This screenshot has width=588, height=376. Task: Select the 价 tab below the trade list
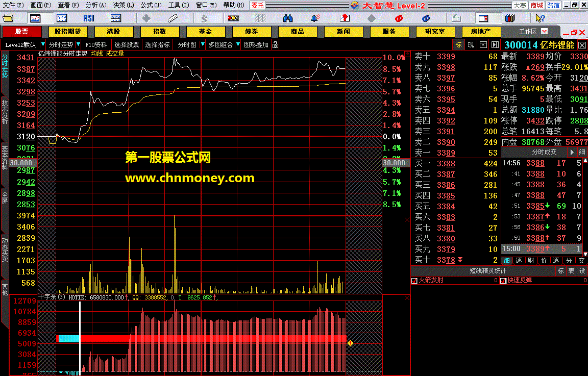[544, 261]
